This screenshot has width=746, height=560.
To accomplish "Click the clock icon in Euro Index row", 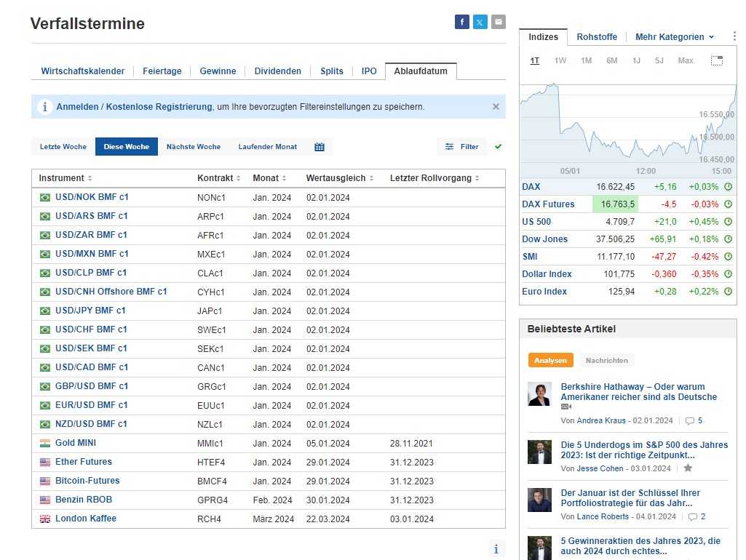I will click(x=728, y=292).
